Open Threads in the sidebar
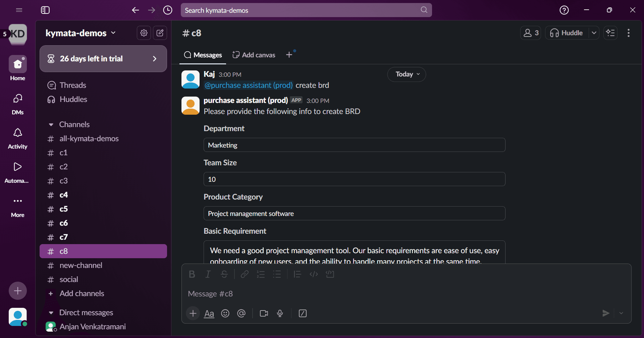 [x=103, y=85]
